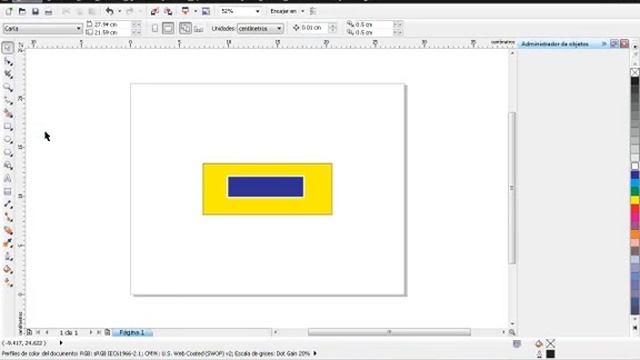
Task: Select the Blend effects tool
Action: pyautogui.click(x=8, y=231)
